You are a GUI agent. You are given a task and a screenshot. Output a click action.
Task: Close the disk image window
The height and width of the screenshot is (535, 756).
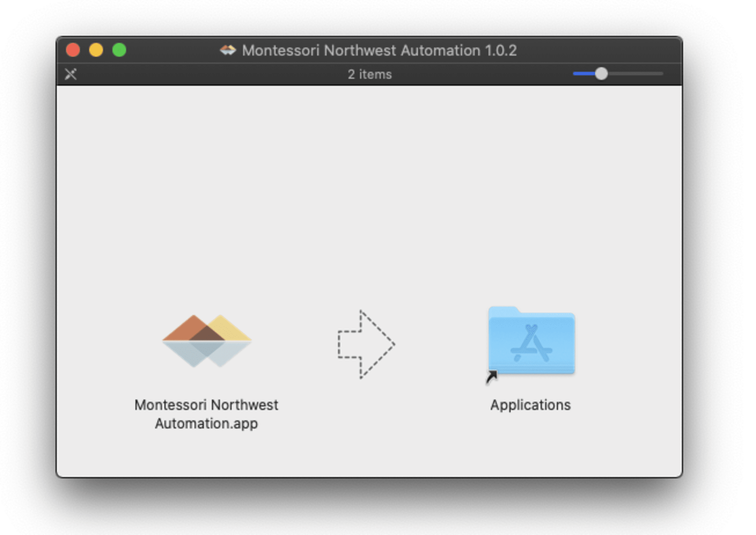coord(73,50)
